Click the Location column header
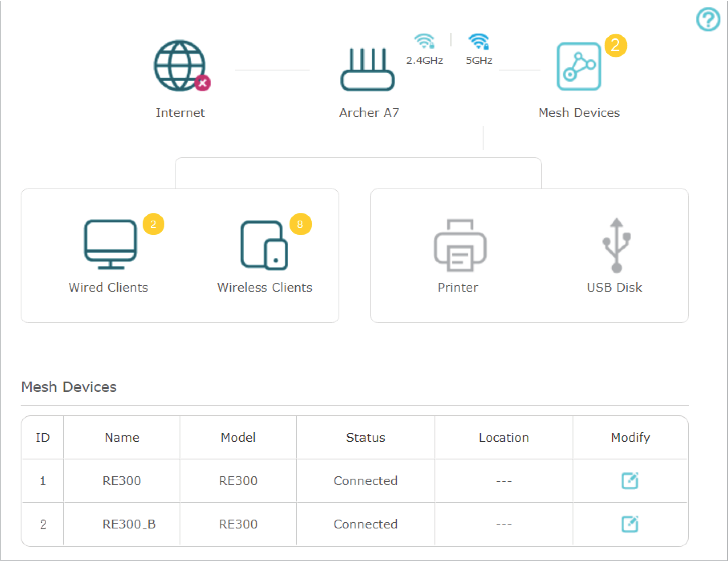 504,437
